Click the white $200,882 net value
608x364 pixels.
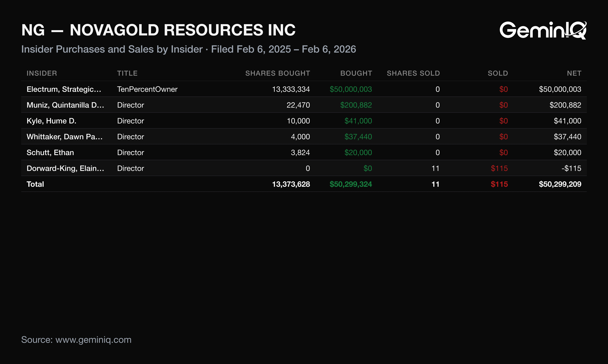[565, 105]
